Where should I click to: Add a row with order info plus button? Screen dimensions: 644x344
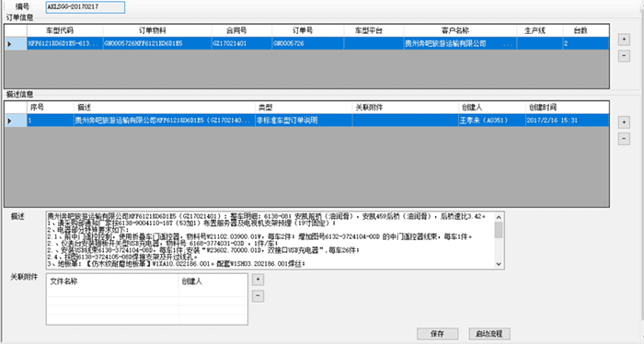click(624, 40)
